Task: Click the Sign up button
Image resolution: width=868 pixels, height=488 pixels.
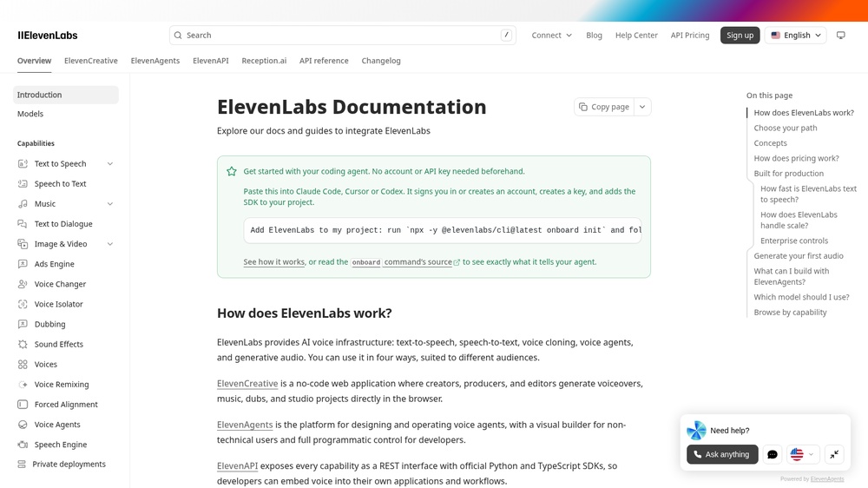Action: pyautogui.click(x=740, y=36)
